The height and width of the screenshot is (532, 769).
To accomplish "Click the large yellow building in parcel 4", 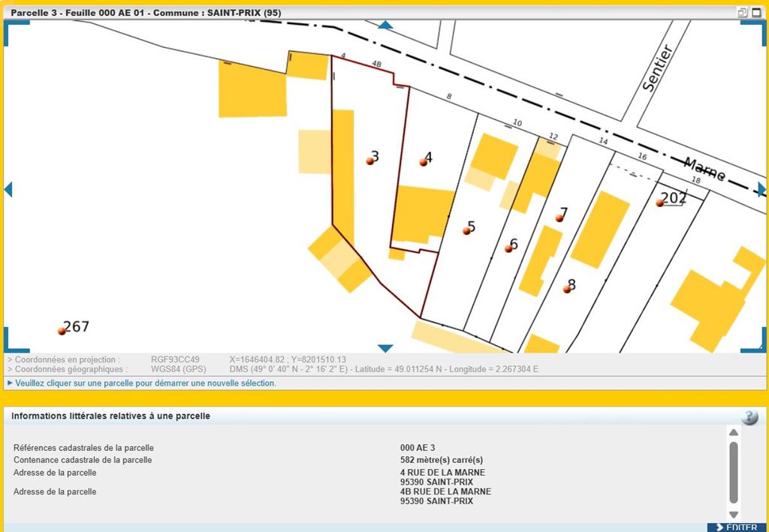I will point(422,214).
